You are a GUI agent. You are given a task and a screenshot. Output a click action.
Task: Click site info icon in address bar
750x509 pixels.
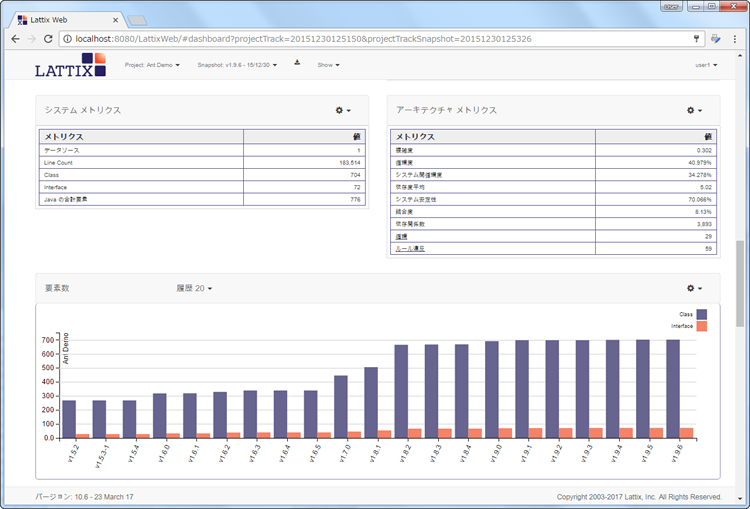(x=67, y=39)
